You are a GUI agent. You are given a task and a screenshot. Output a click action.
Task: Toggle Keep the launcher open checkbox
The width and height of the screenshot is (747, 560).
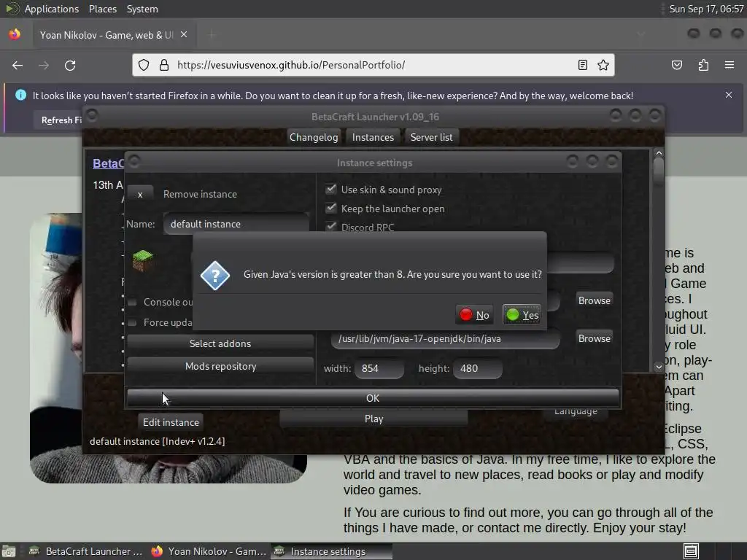pyautogui.click(x=331, y=209)
